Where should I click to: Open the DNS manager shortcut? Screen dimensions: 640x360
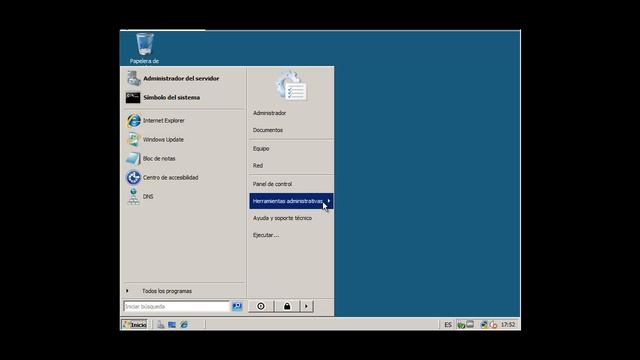(x=184, y=197)
